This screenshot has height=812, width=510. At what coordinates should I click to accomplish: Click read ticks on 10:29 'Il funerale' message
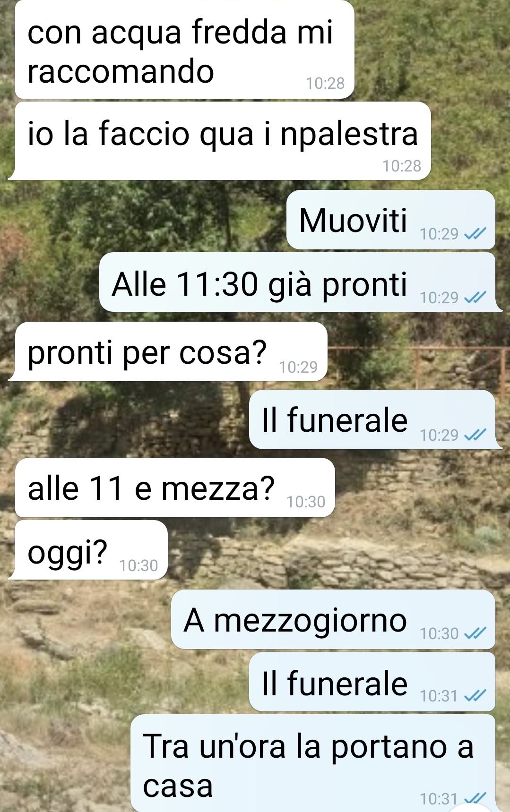click(x=475, y=435)
